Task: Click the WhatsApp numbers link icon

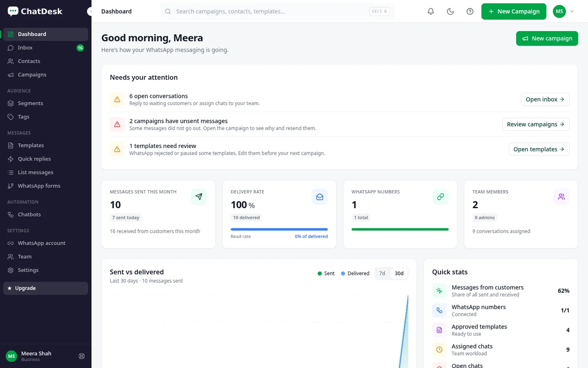Action: 440,196
